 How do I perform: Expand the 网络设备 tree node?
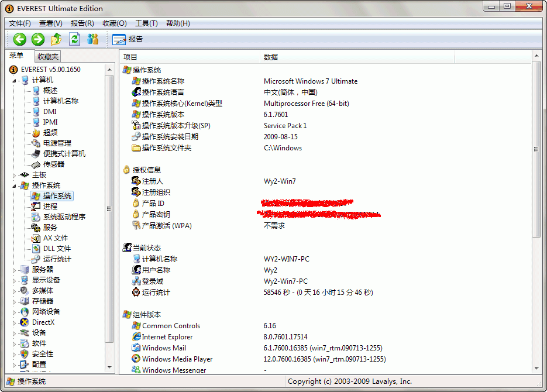(x=14, y=312)
